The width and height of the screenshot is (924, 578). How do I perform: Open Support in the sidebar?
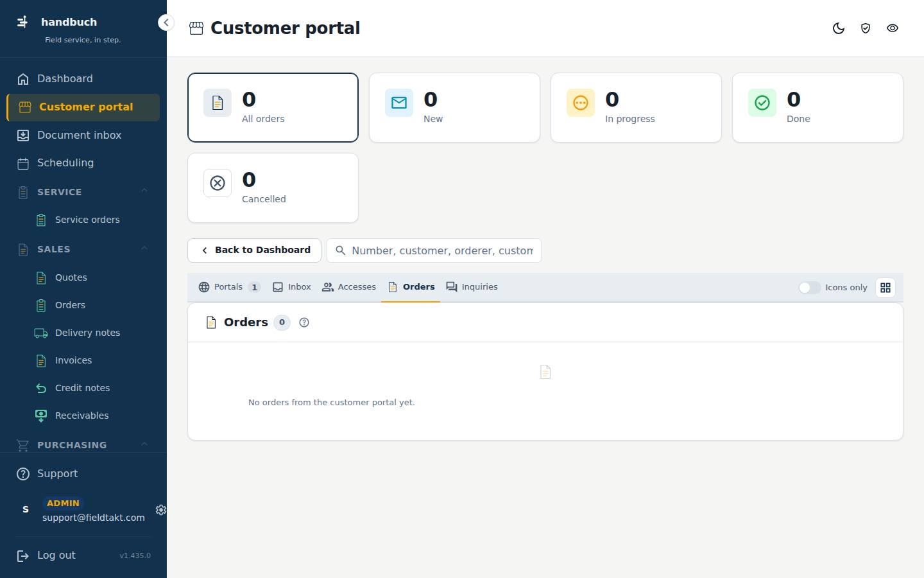coord(83,474)
